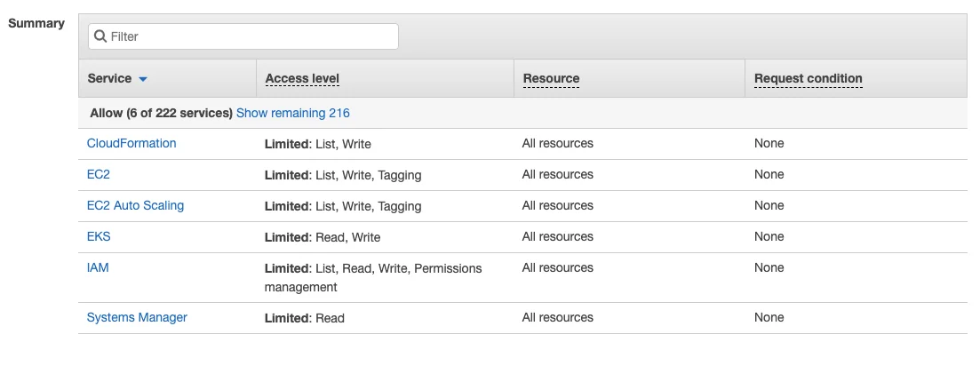Click All resources in the EC2 row

tap(557, 174)
